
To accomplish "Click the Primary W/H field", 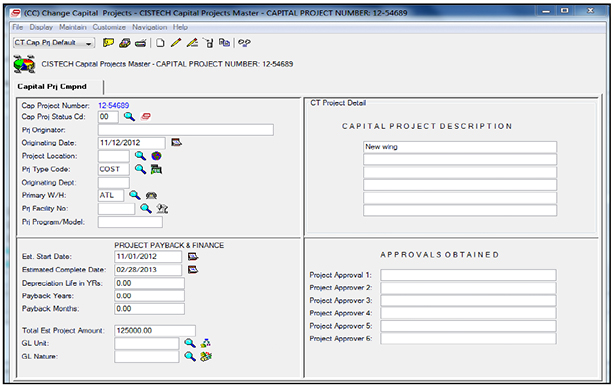I will pos(111,195).
